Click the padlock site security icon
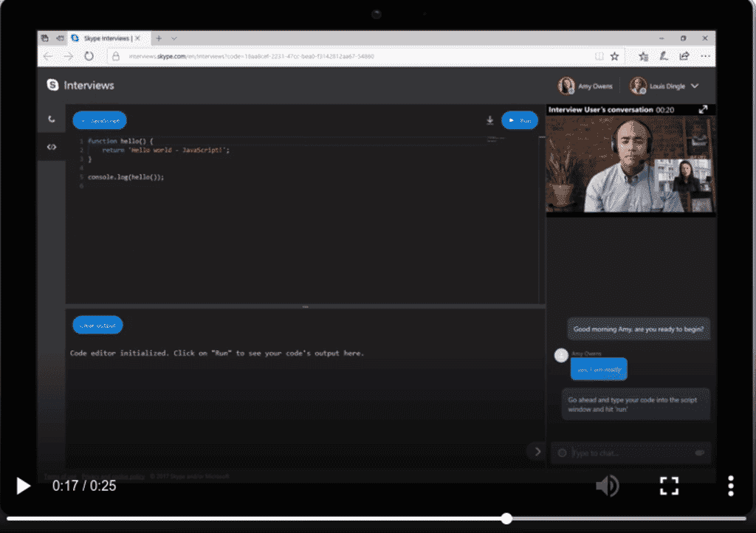Image resolution: width=756 pixels, height=533 pixels. pyautogui.click(x=116, y=56)
